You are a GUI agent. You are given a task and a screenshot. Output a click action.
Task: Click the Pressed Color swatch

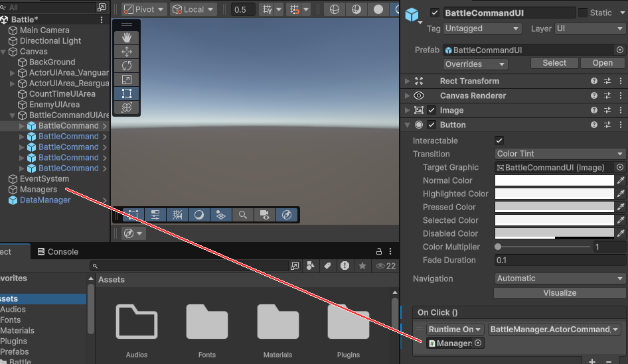tap(554, 207)
